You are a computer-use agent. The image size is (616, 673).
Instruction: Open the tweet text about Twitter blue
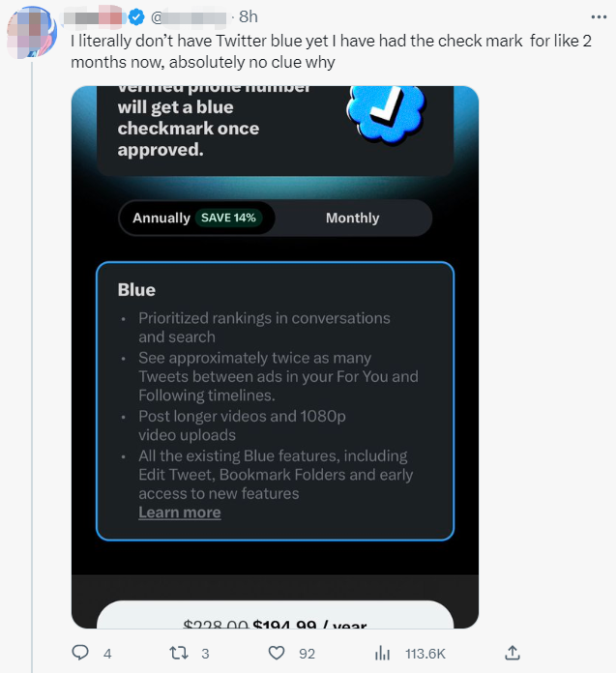[331, 51]
